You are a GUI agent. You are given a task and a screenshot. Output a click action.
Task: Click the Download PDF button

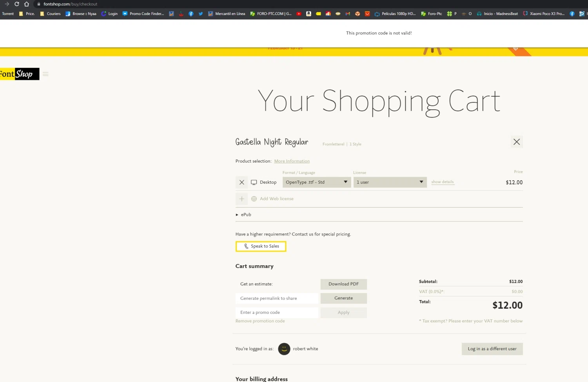coord(344,284)
